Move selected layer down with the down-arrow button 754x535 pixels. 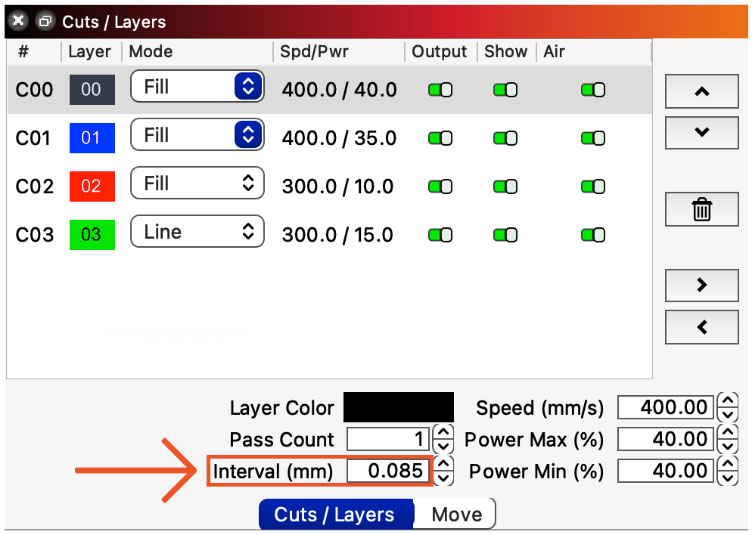coord(702,132)
